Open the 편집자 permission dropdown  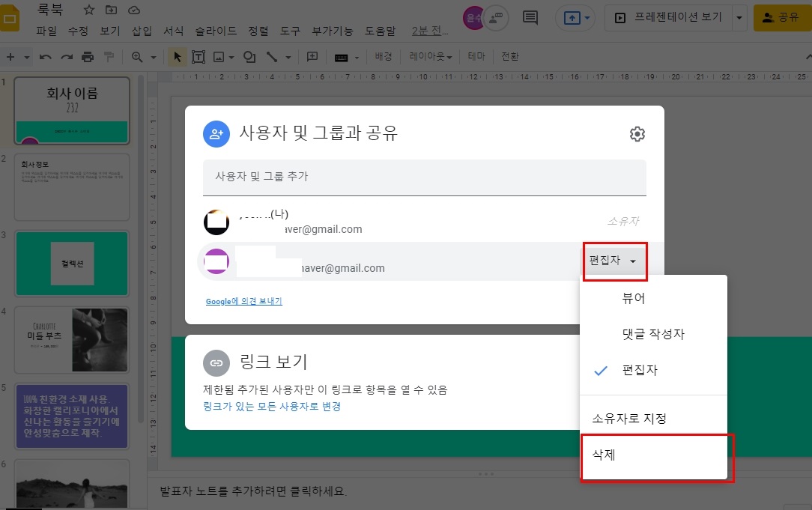[614, 261]
